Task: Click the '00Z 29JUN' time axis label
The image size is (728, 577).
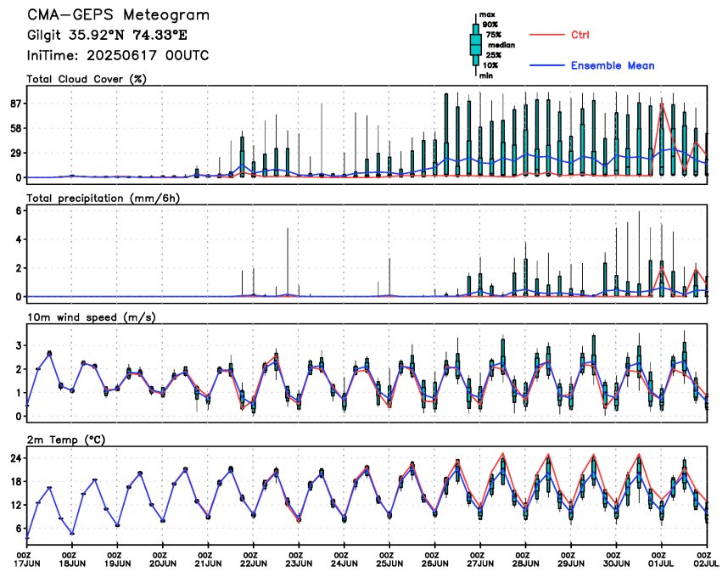Action: [x=571, y=559]
